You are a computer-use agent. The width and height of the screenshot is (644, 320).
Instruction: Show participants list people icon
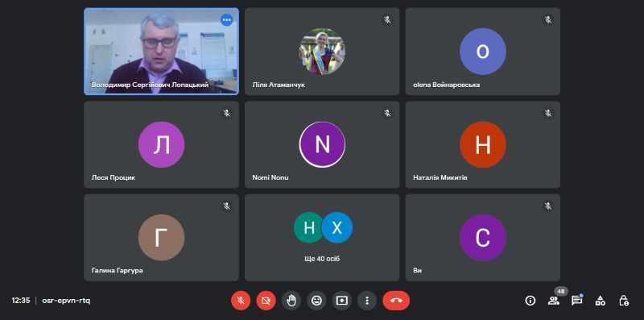pos(554,301)
